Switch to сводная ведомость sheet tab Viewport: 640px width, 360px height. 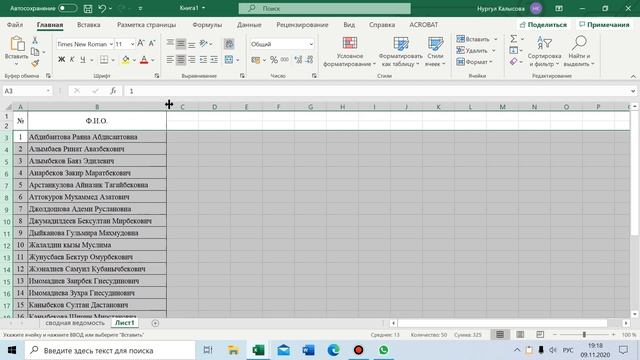click(75, 323)
